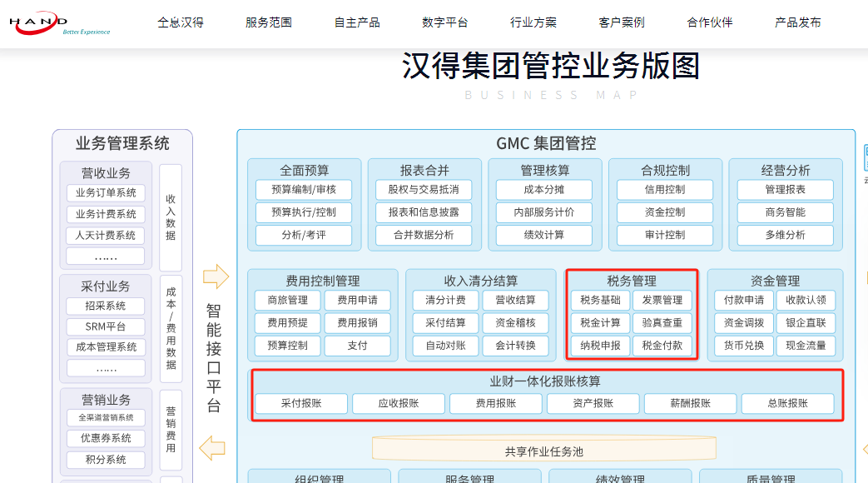Click the 付款申请 box
This screenshot has height=483, width=868.
pyautogui.click(x=744, y=301)
